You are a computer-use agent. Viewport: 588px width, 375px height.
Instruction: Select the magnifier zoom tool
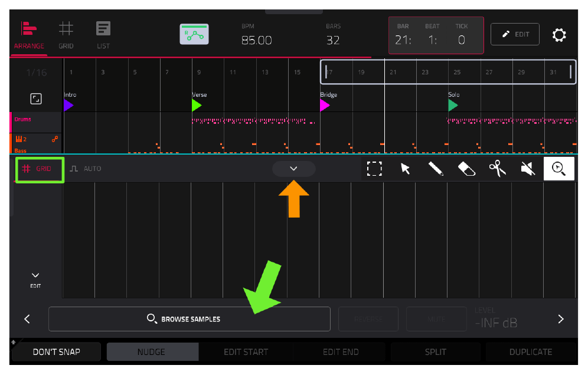click(558, 169)
